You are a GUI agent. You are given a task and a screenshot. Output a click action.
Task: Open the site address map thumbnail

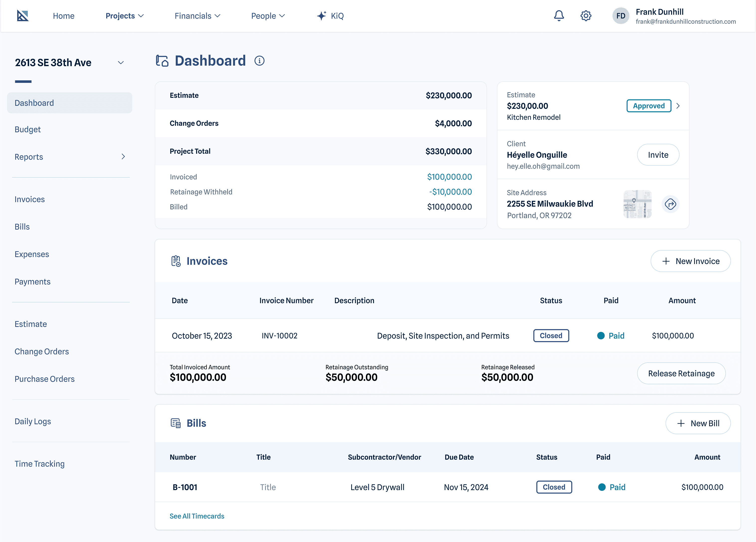[x=637, y=204]
